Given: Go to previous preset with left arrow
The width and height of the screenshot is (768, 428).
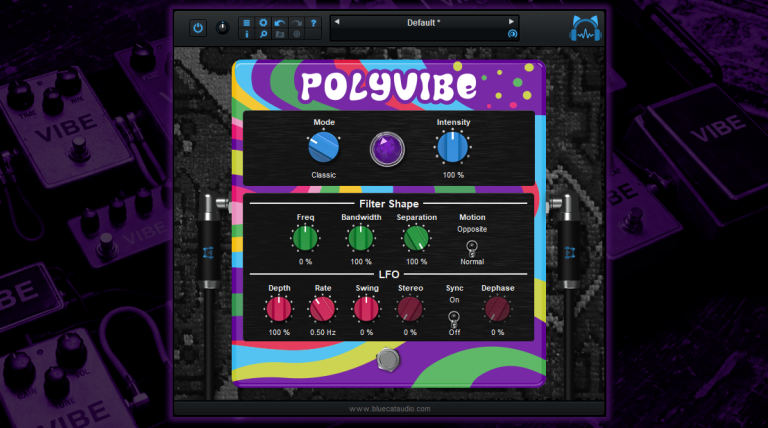Looking at the screenshot, I should tap(337, 22).
